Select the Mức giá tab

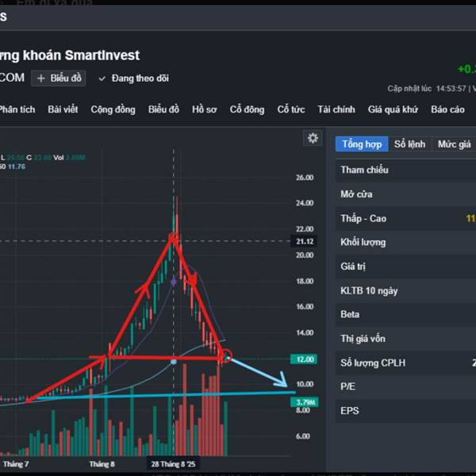click(x=454, y=144)
